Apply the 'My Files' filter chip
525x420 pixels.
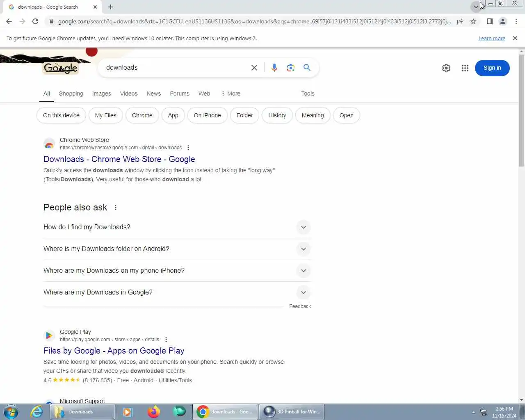[106, 115]
